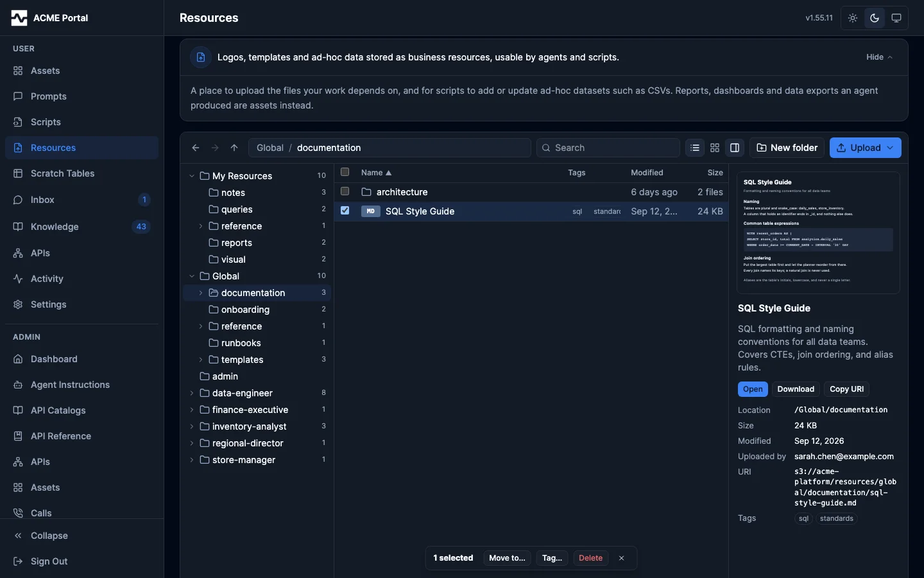Click the Open button in preview
Image resolution: width=924 pixels, height=578 pixels.
coord(753,389)
